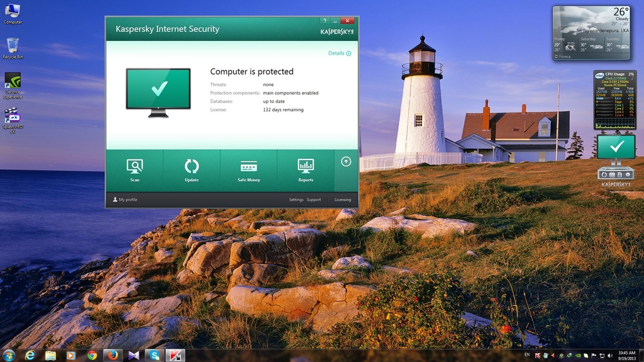This screenshot has width=644, height=362.
Task: Open the network icon in the system tray
Action: click(602, 356)
